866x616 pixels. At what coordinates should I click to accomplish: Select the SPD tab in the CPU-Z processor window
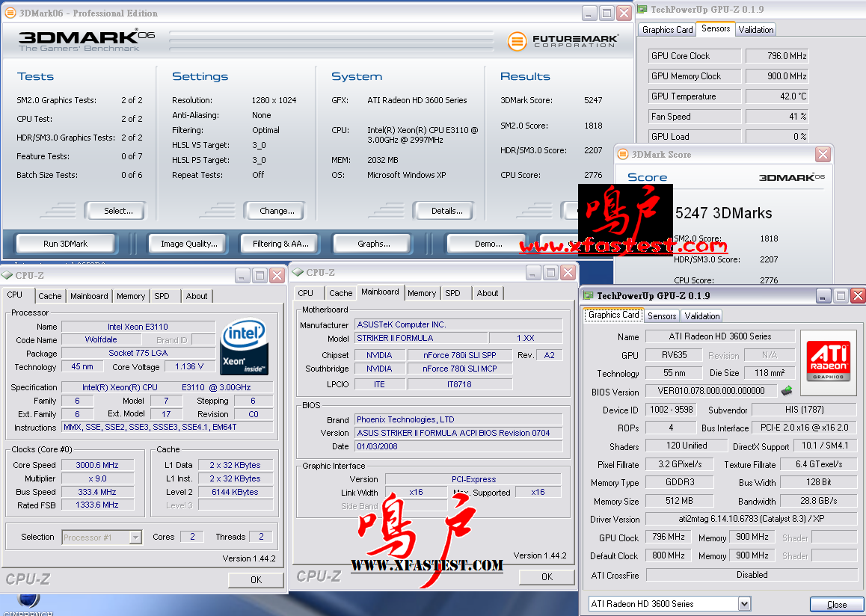pyautogui.click(x=162, y=296)
